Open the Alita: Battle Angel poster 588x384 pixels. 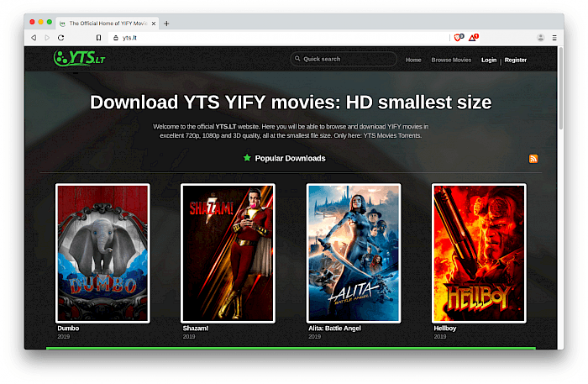[x=354, y=253]
